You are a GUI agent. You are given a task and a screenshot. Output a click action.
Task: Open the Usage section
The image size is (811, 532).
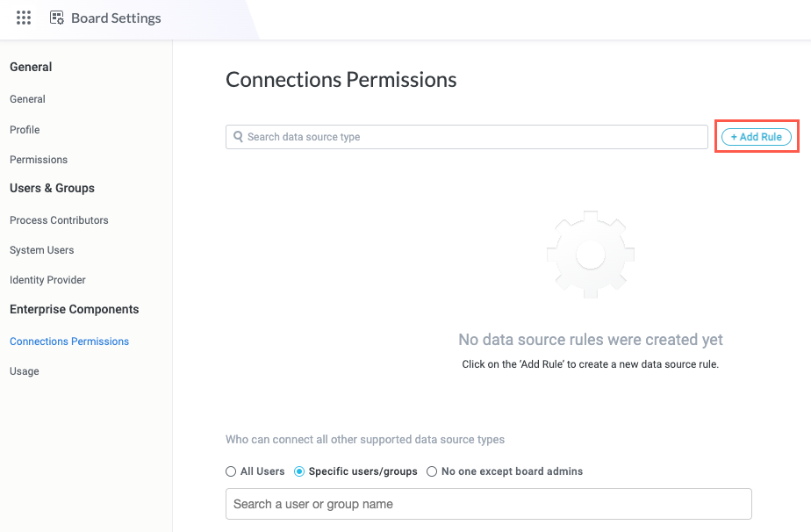point(24,370)
